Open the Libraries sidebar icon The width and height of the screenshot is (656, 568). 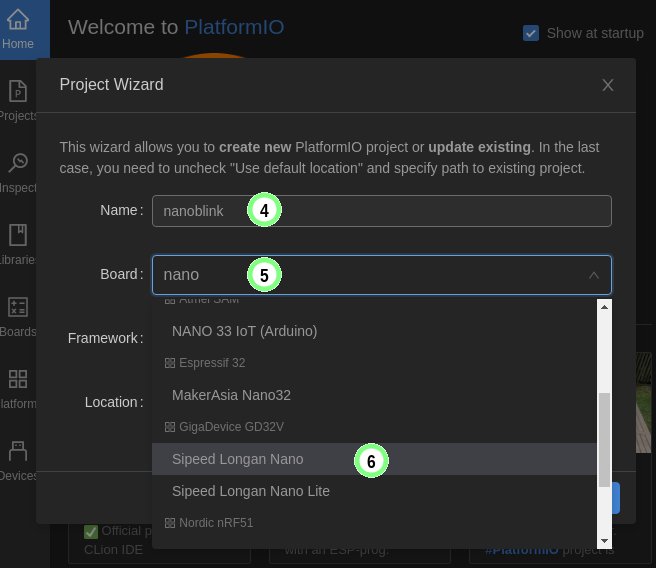(x=18, y=243)
